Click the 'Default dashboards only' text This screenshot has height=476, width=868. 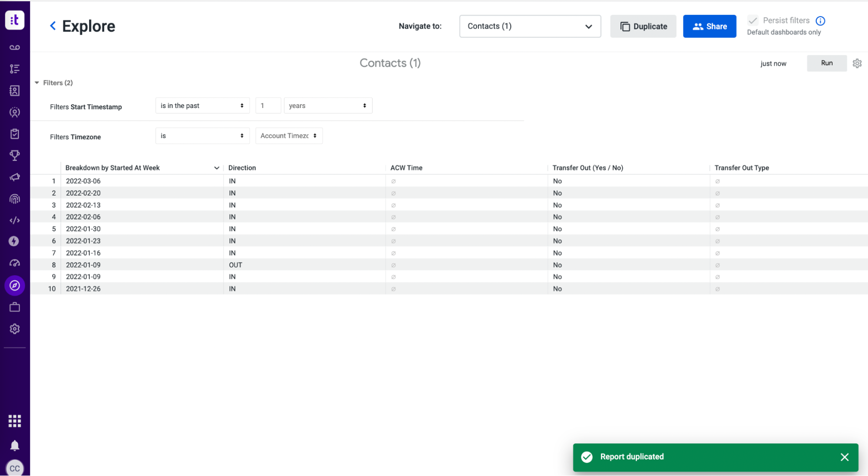(784, 32)
